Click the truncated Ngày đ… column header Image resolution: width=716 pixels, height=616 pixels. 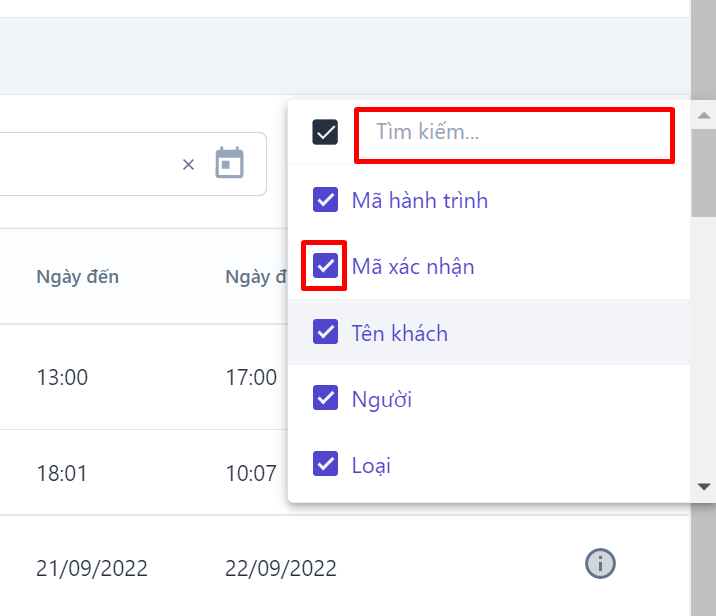(256, 277)
